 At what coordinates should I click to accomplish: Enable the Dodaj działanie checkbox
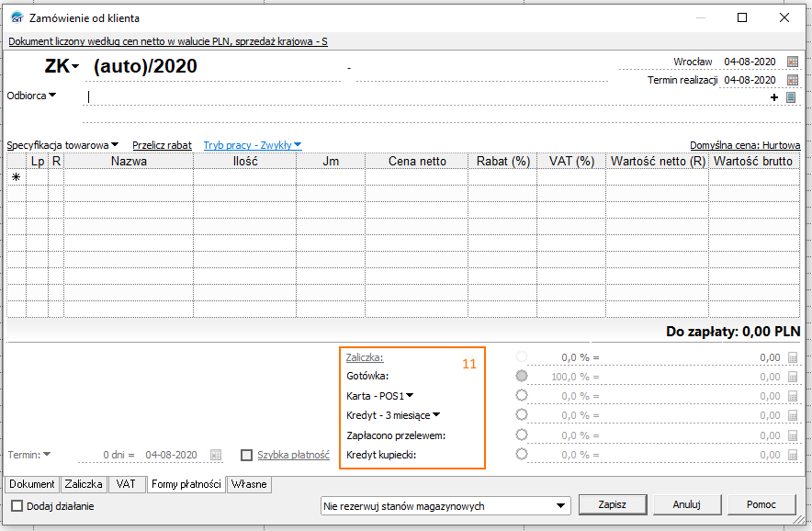pyautogui.click(x=17, y=506)
